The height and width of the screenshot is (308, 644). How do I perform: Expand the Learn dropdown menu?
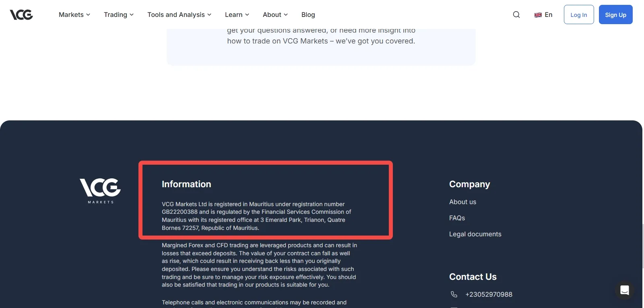[237, 15]
